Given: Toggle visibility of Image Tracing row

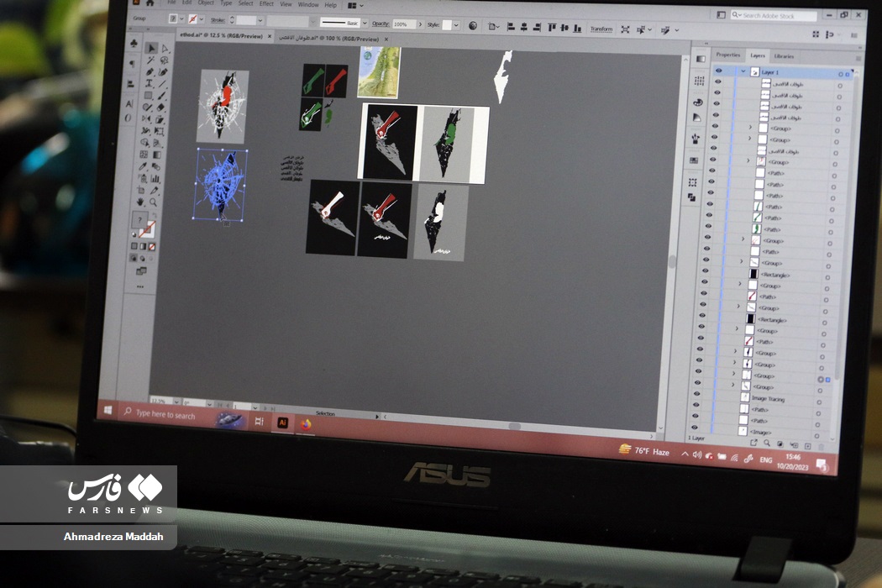Looking at the screenshot, I should (x=696, y=394).
